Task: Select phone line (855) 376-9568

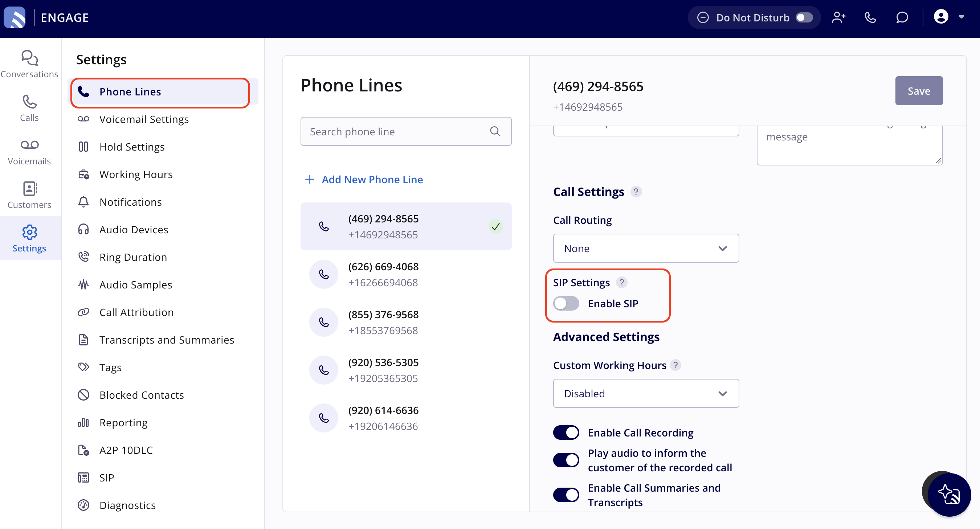Action: pyautogui.click(x=405, y=322)
